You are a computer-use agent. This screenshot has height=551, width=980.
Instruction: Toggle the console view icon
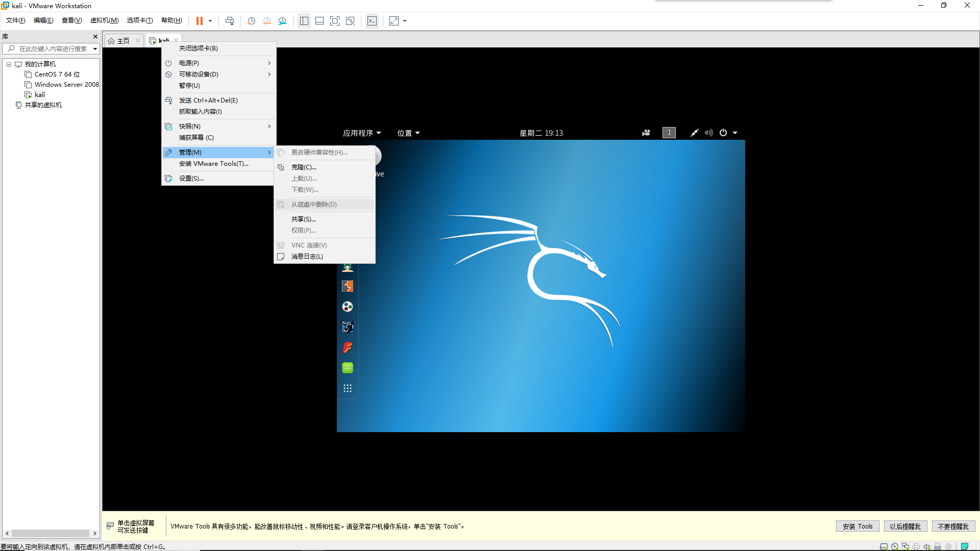[x=372, y=21]
